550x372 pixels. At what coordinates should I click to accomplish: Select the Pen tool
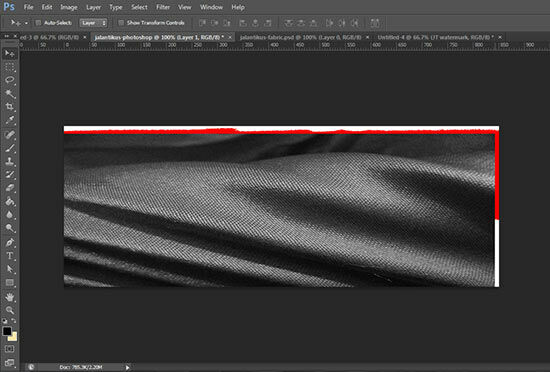coord(9,242)
